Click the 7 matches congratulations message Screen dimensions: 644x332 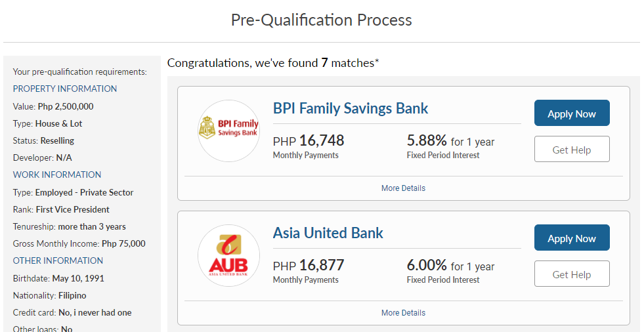(x=273, y=63)
